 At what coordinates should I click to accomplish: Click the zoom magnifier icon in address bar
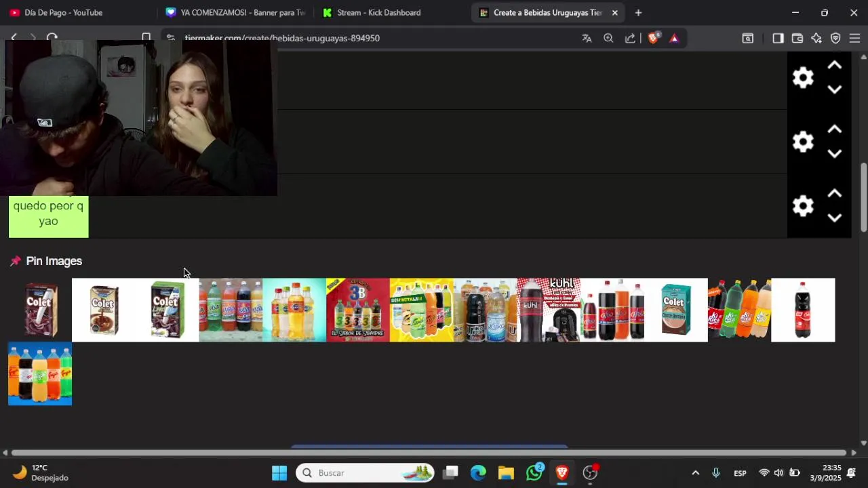click(x=609, y=38)
